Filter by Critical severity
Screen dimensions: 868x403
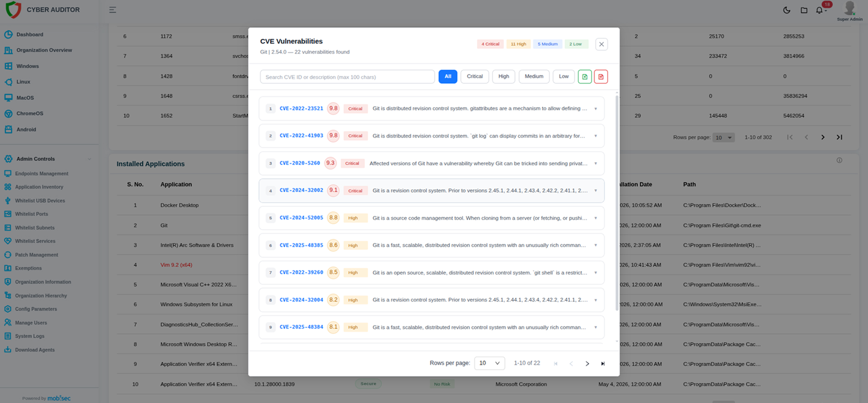[475, 77]
